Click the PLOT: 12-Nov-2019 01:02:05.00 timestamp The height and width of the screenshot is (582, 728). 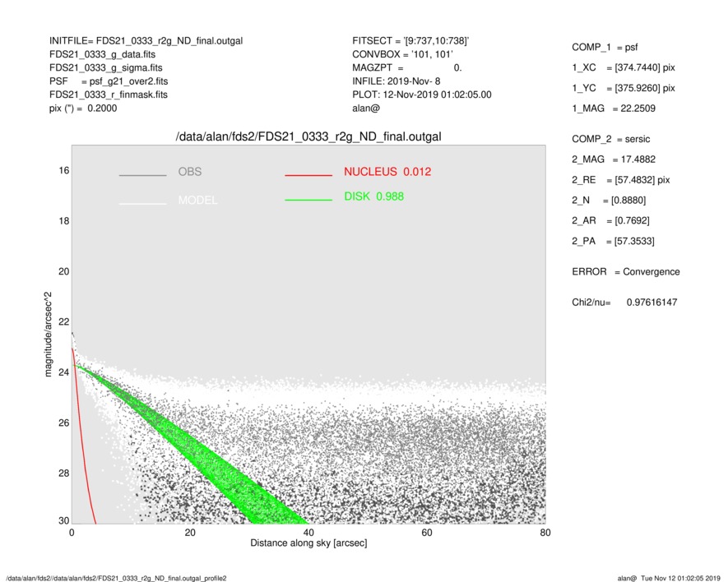pos(421,95)
